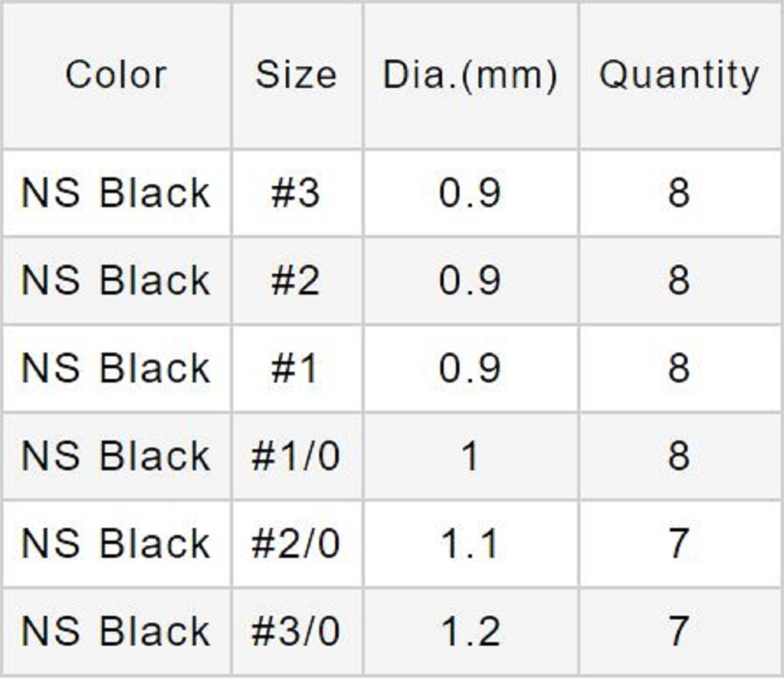Click the Size column header

(x=296, y=75)
